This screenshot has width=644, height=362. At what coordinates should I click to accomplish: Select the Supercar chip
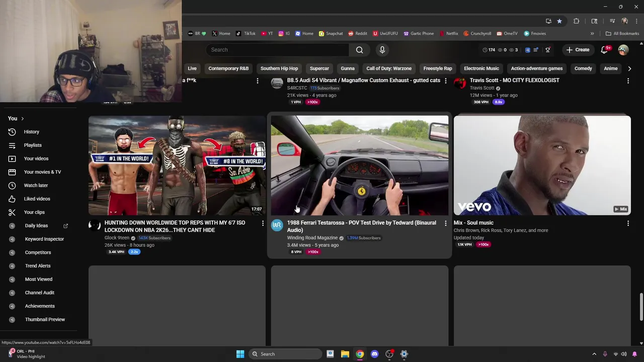click(x=319, y=68)
